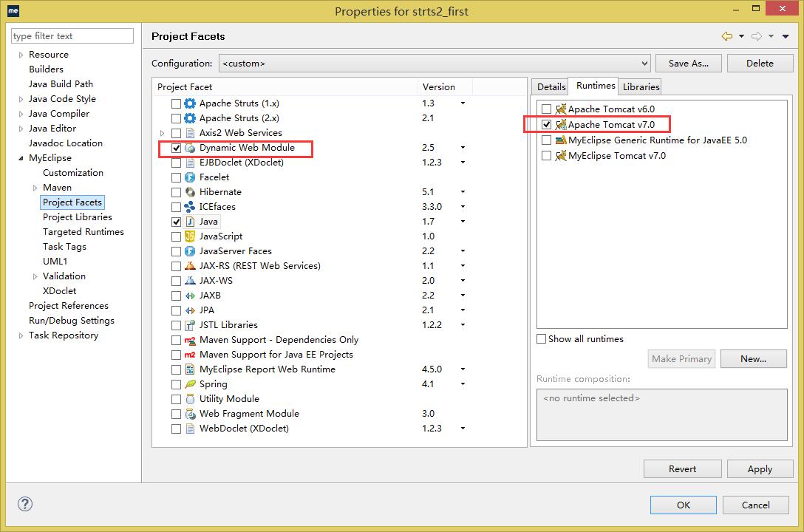804x532 pixels.
Task: Switch to the Libraries tab
Action: (x=641, y=86)
